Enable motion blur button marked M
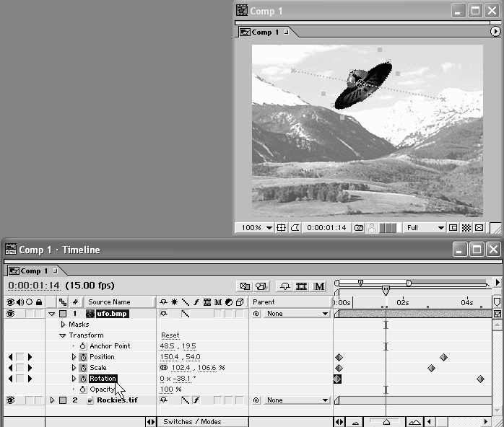 tap(320, 286)
